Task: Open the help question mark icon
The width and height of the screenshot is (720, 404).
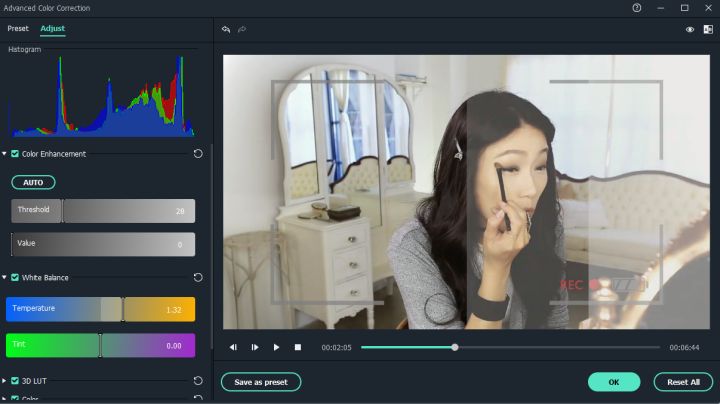Action: coord(636,8)
